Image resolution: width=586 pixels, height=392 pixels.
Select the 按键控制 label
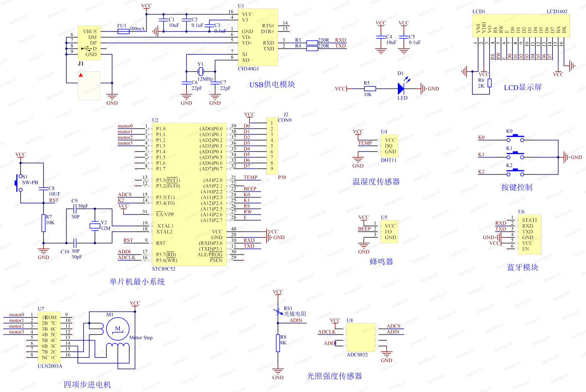pos(517,187)
